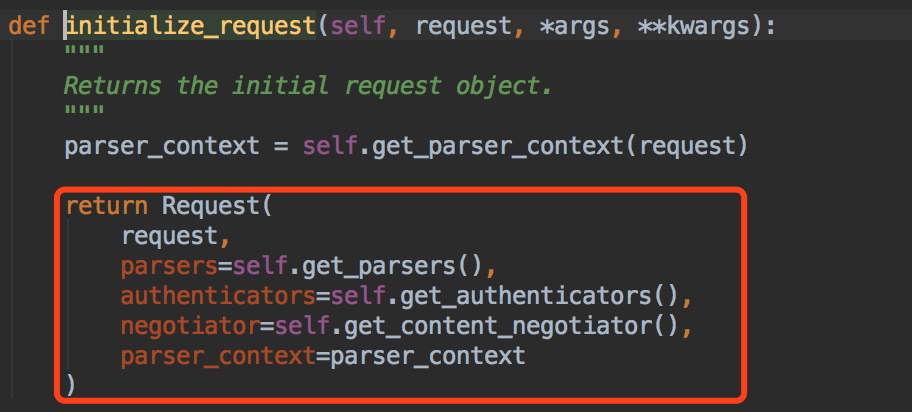Click the closing parenthesis of Request call
Viewport: 912px width, 412px height.
[70, 385]
